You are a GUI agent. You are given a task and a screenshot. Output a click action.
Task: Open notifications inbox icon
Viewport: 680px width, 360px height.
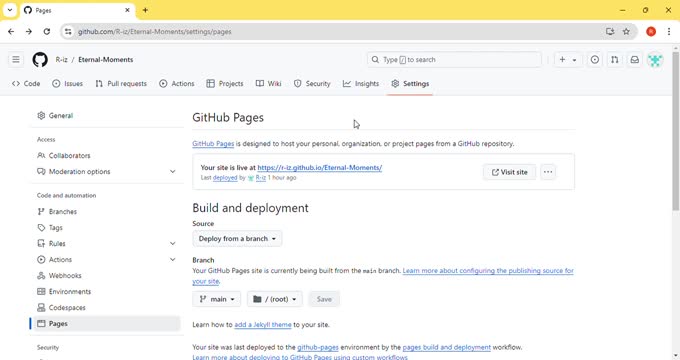tap(634, 59)
